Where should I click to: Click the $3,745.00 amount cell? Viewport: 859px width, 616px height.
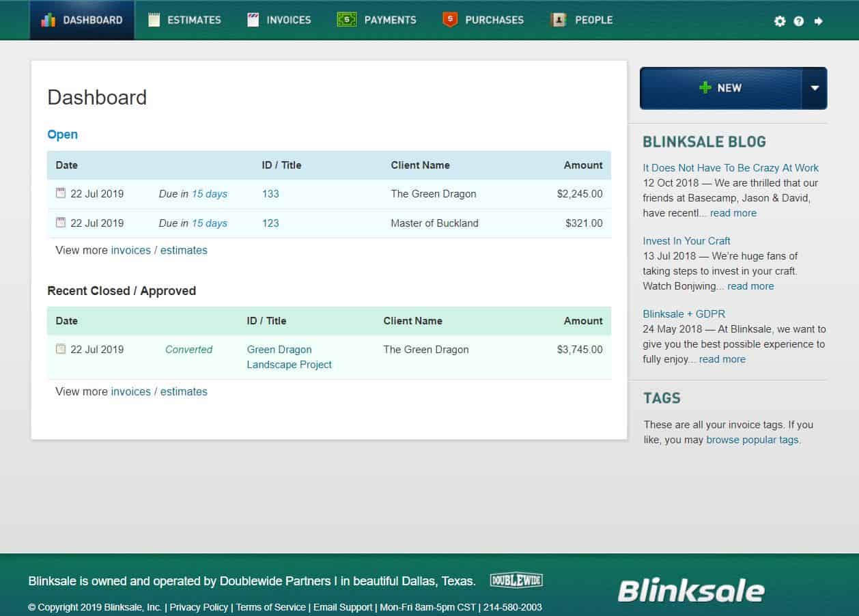click(x=580, y=350)
